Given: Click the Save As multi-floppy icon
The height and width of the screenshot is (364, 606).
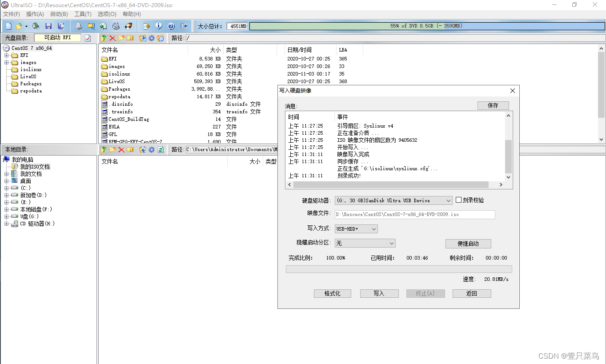Looking at the screenshot, I should tap(61, 26).
